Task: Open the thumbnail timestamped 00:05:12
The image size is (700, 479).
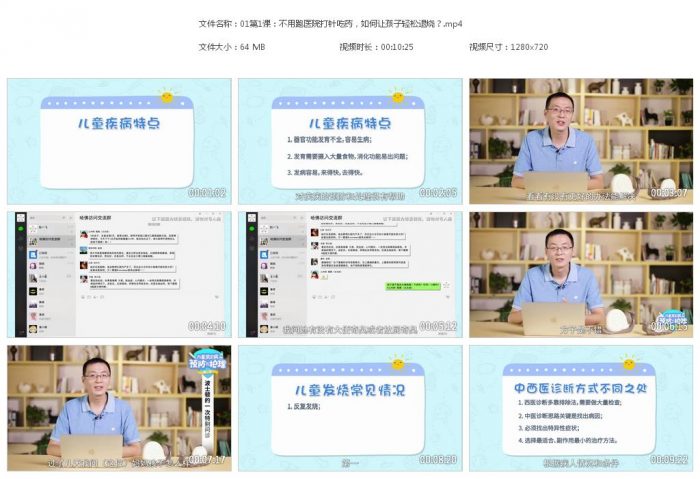Action: click(350, 275)
